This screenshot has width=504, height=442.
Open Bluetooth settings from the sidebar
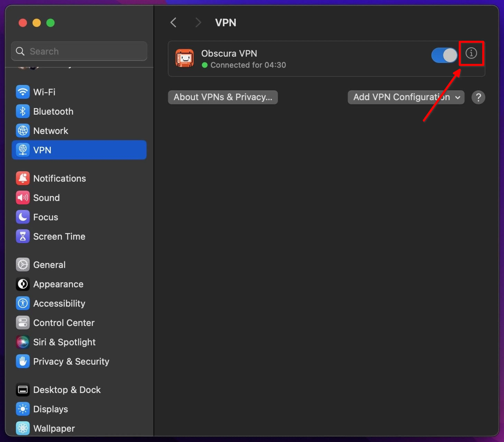23,111
